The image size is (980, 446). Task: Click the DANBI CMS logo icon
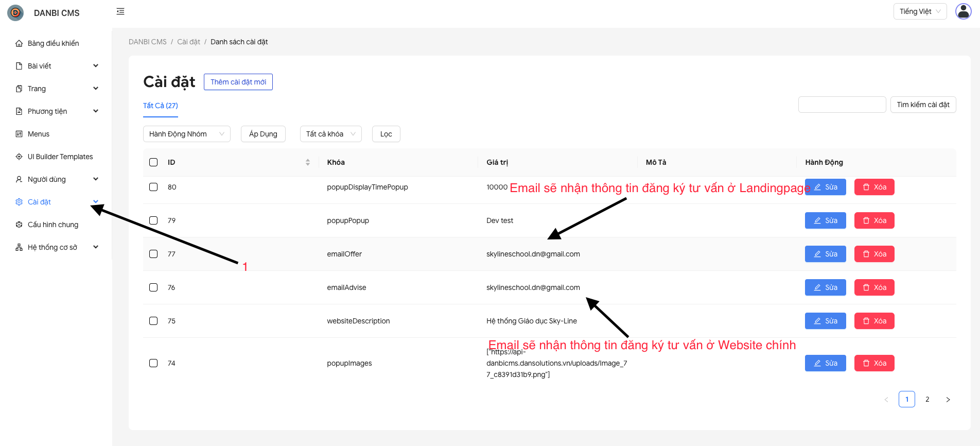point(15,13)
